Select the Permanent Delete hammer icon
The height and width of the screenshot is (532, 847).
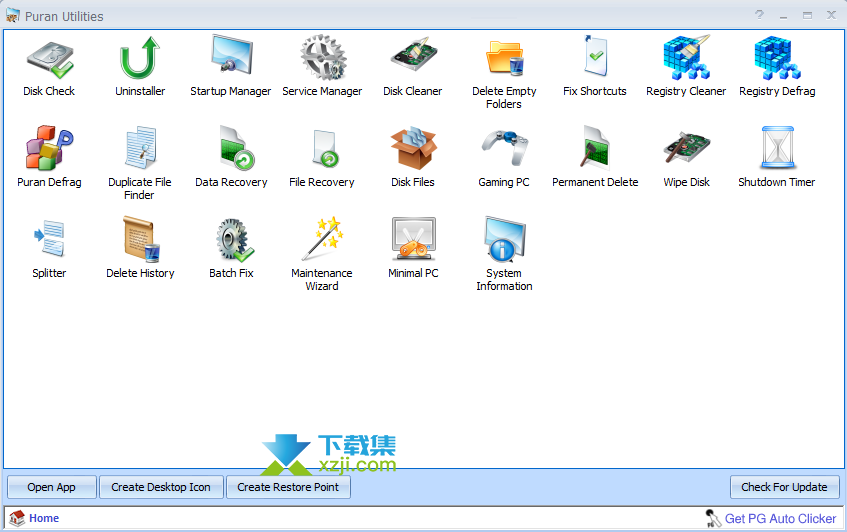[594, 147]
